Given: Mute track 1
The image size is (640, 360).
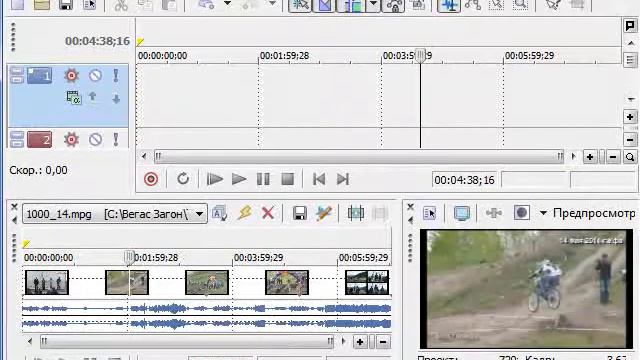Looking at the screenshot, I should [x=96, y=76].
